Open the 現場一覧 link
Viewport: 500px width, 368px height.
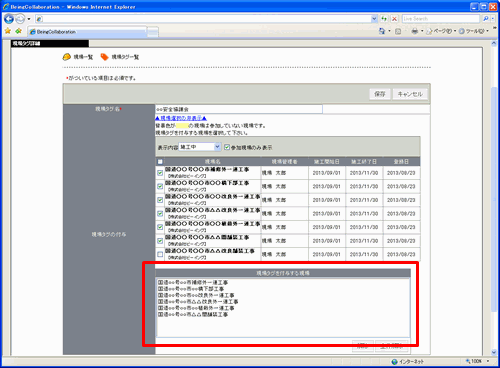click(x=83, y=57)
